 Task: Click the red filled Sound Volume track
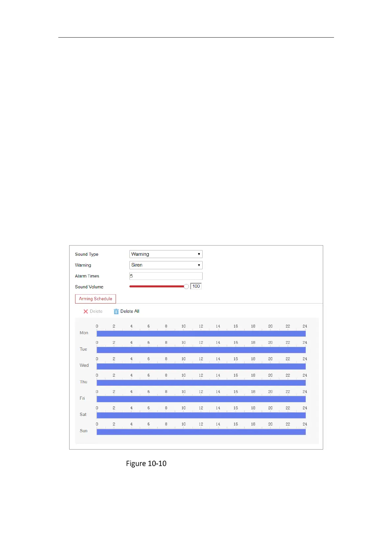coord(157,286)
